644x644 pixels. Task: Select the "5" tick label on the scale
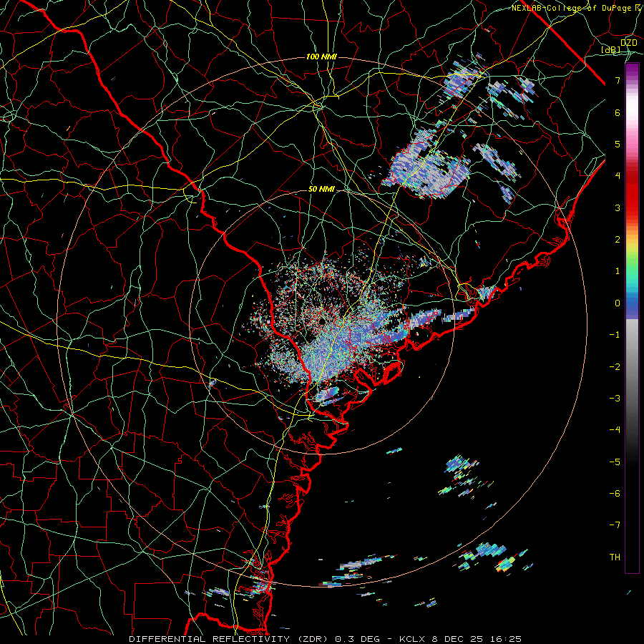pyautogui.click(x=618, y=144)
